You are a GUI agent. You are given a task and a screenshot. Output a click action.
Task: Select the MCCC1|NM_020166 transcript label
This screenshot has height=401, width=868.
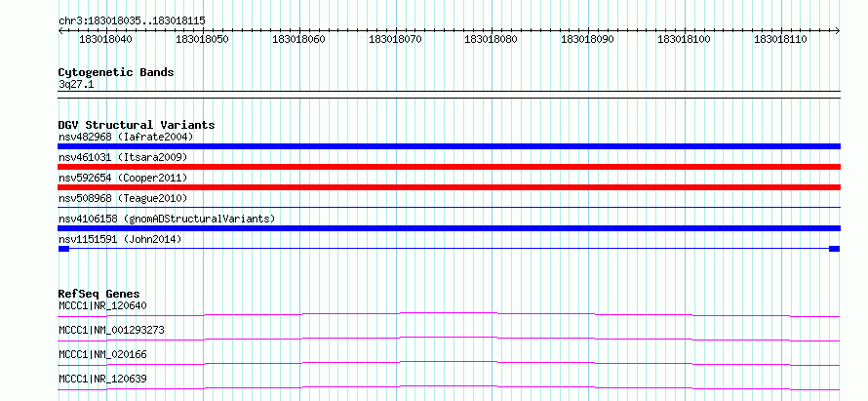pyautogui.click(x=103, y=354)
